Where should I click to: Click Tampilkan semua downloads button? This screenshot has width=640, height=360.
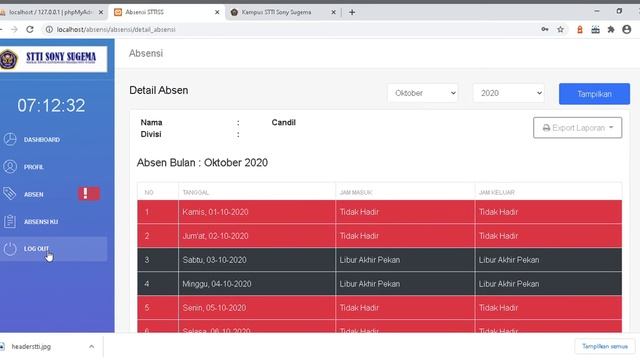point(604,347)
